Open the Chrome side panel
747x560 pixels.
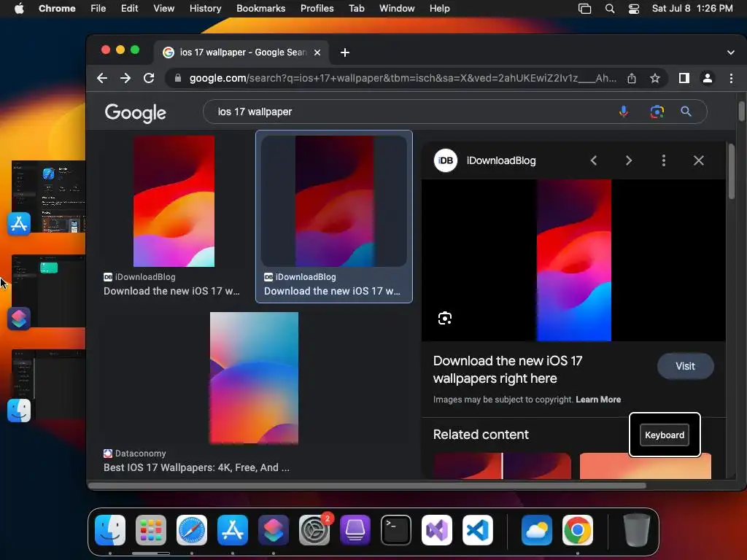(x=684, y=78)
